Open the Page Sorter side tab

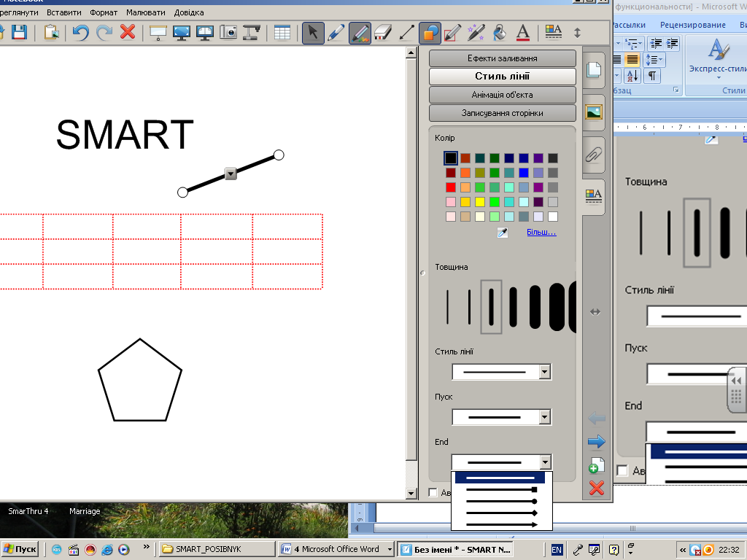594,70
